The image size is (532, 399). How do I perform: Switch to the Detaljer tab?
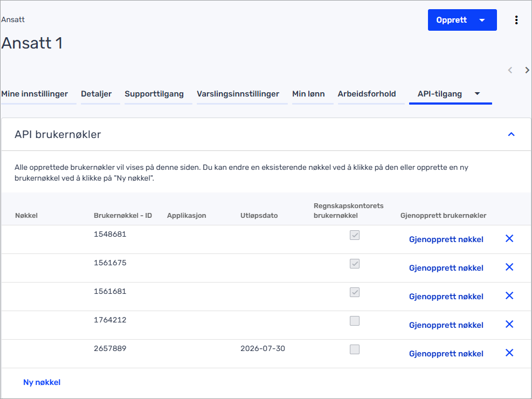click(x=96, y=94)
